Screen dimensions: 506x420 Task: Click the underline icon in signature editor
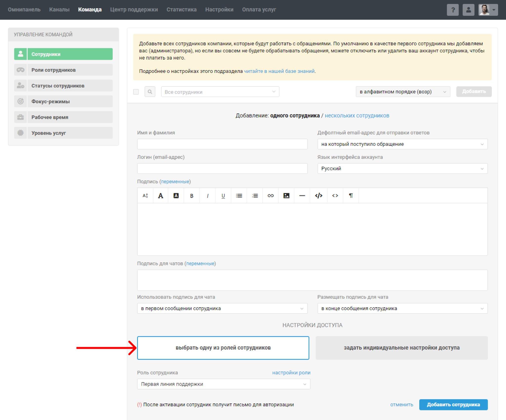(x=223, y=196)
